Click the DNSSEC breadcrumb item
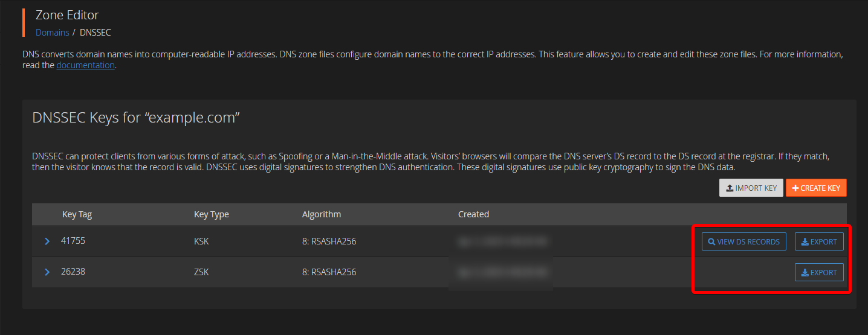 [x=96, y=33]
